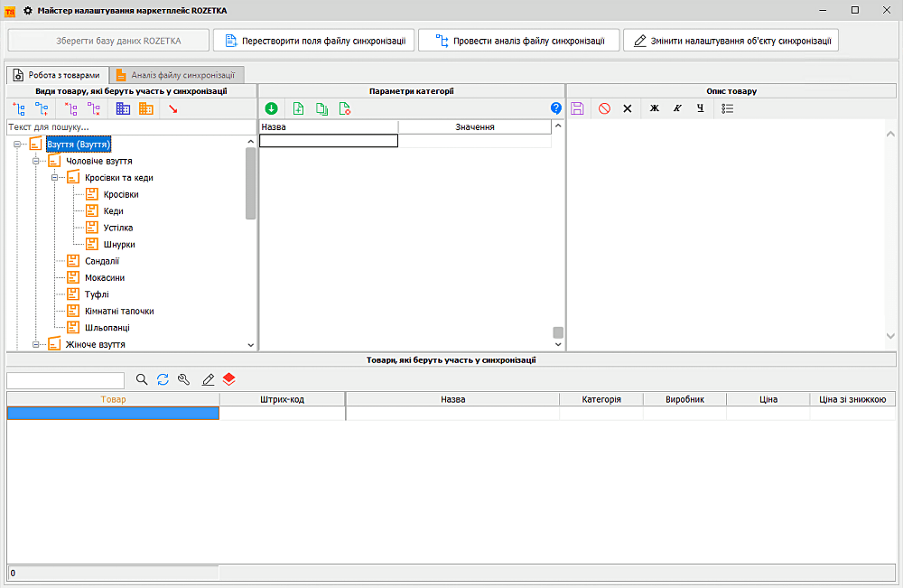The height and width of the screenshot is (588, 903).
Task: Insert bulleted list in the description editor
Action: 727,108
